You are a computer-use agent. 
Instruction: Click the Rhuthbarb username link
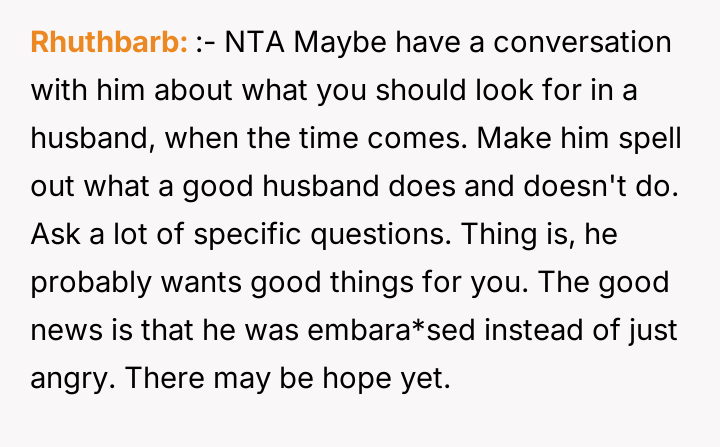109,43
